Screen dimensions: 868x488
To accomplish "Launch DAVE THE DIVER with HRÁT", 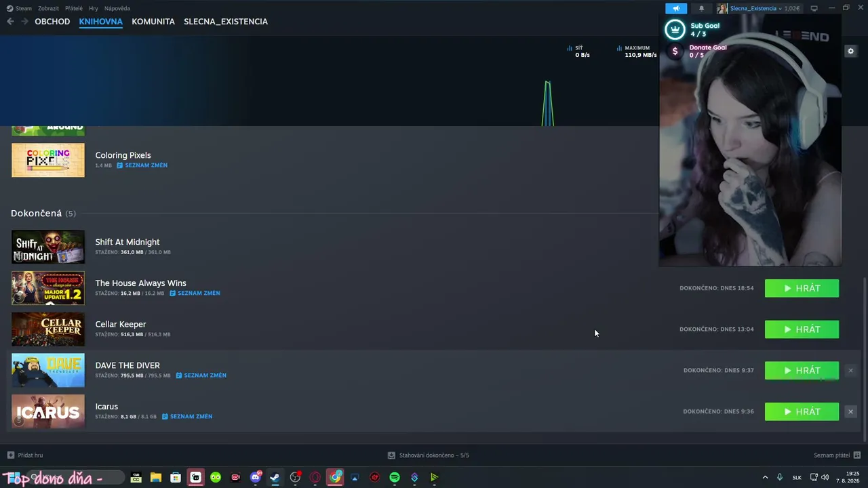I will (802, 371).
